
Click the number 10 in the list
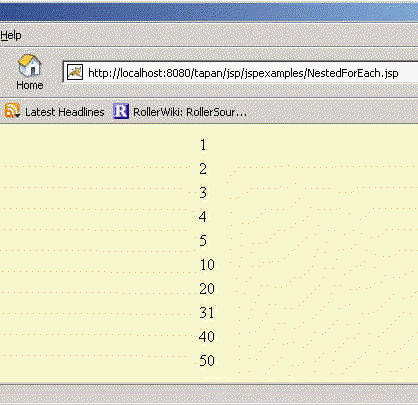point(207,265)
